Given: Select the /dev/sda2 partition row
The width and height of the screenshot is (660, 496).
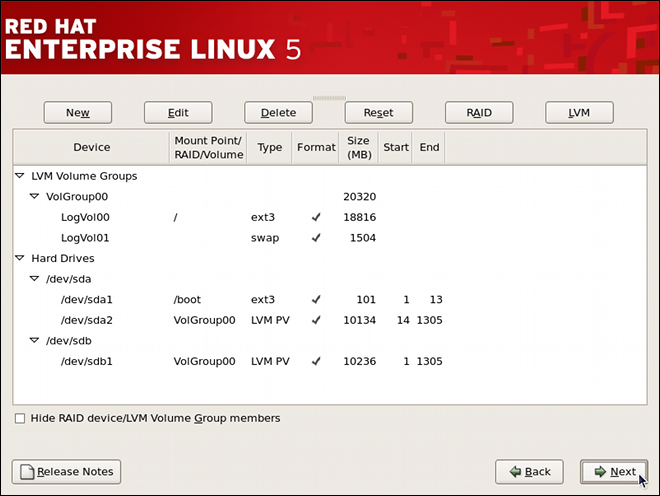Looking at the screenshot, I should click(330, 320).
